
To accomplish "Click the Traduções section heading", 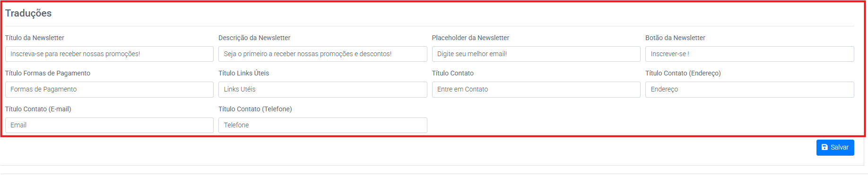I will tap(28, 13).
